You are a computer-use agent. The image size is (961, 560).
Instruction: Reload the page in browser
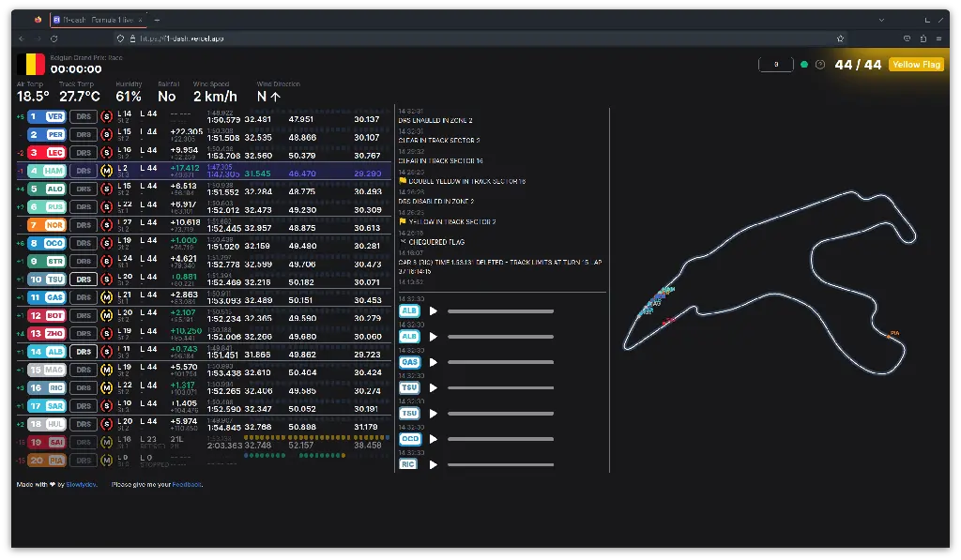tap(53, 38)
